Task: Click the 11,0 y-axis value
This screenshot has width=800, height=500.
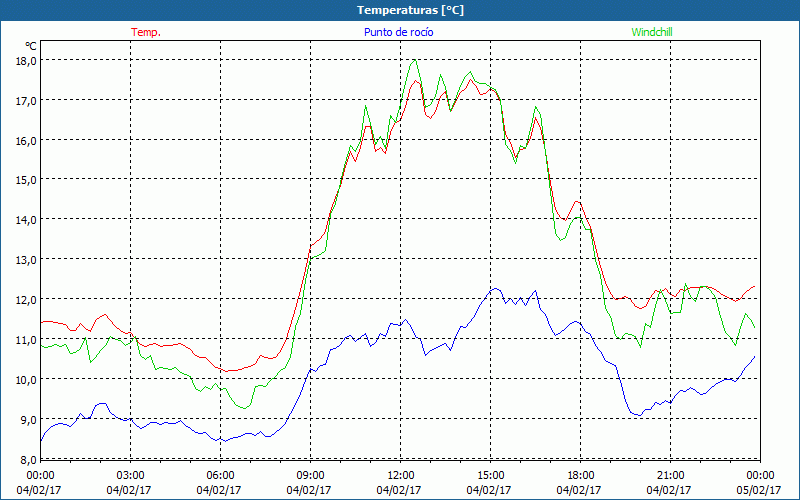Action: (x=27, y=339)
